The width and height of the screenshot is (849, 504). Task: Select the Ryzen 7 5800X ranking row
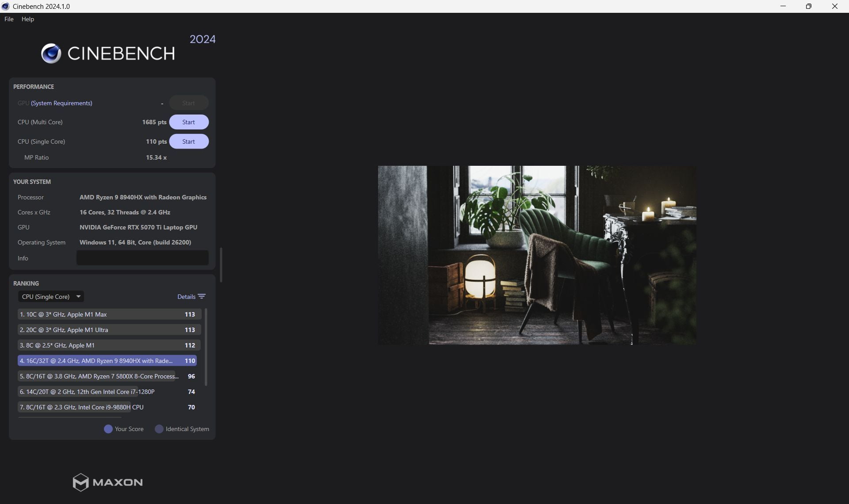107,376
